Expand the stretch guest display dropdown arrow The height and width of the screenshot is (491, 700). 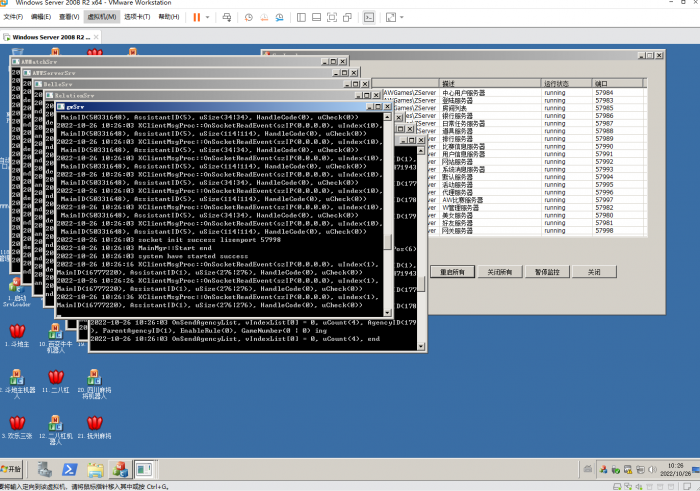(402, 17)
